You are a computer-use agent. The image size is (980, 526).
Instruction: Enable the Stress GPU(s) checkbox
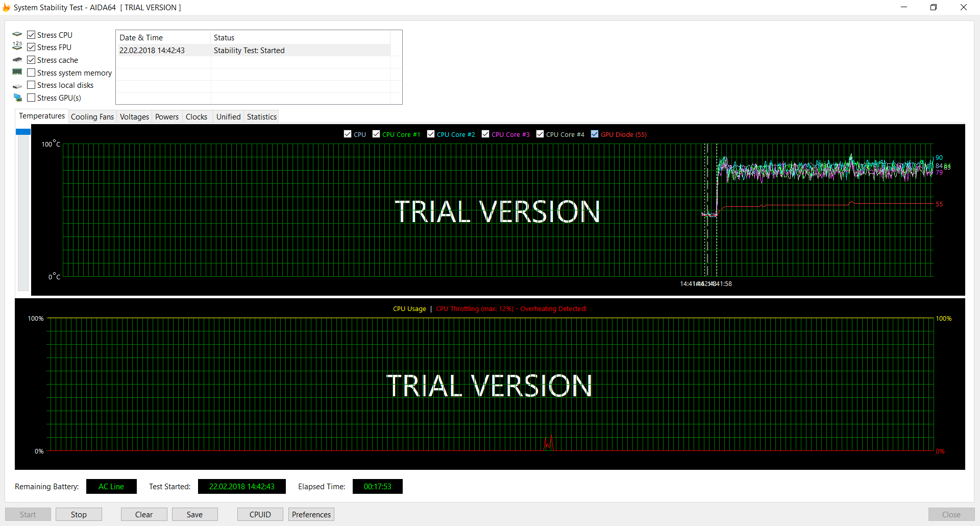click(31, 98)
